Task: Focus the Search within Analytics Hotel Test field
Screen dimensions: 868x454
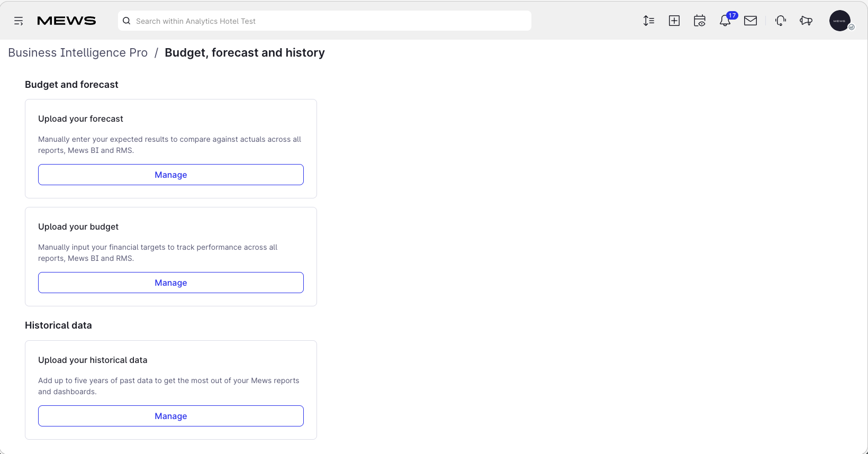Action: [324, 21]
